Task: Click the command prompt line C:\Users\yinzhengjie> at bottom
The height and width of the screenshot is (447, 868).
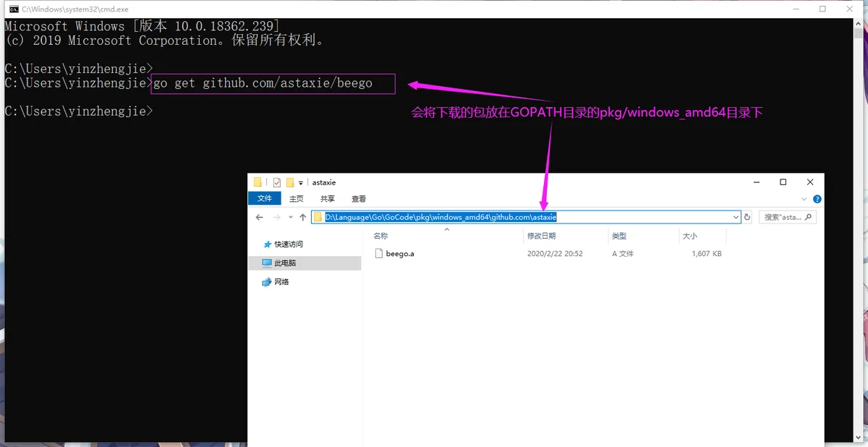Action: click(79, 111)
